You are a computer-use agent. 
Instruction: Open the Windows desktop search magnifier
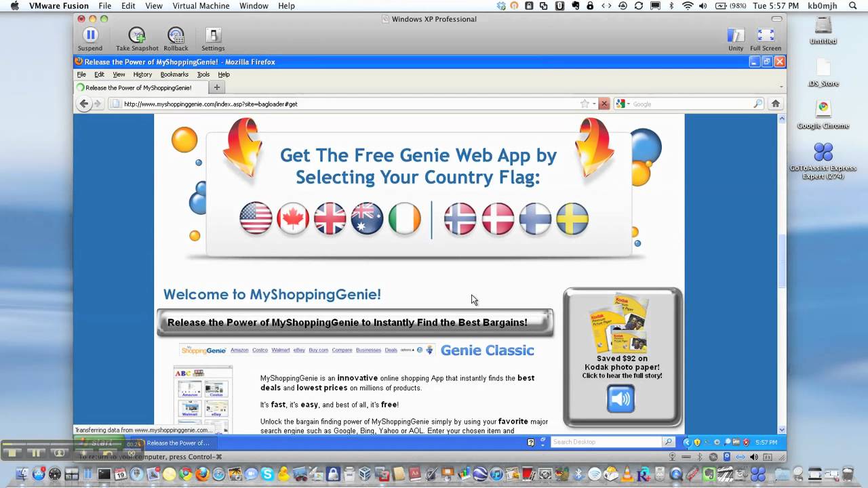coord(669,442)
